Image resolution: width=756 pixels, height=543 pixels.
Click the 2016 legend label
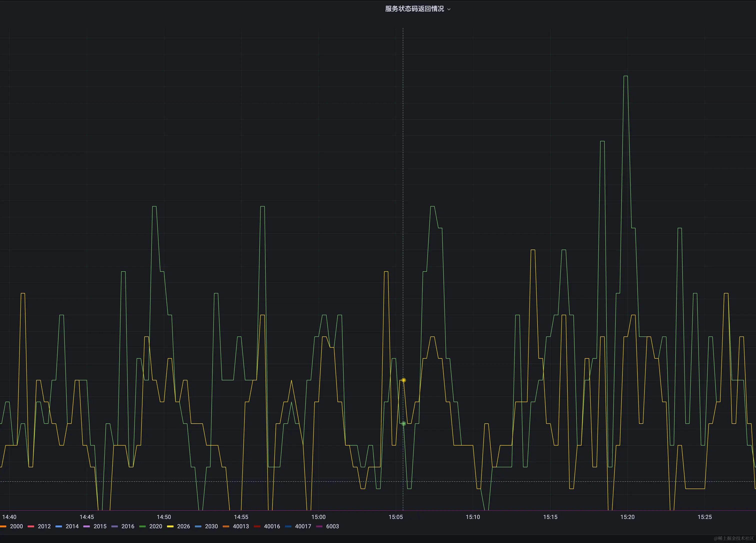coord(128,526)
